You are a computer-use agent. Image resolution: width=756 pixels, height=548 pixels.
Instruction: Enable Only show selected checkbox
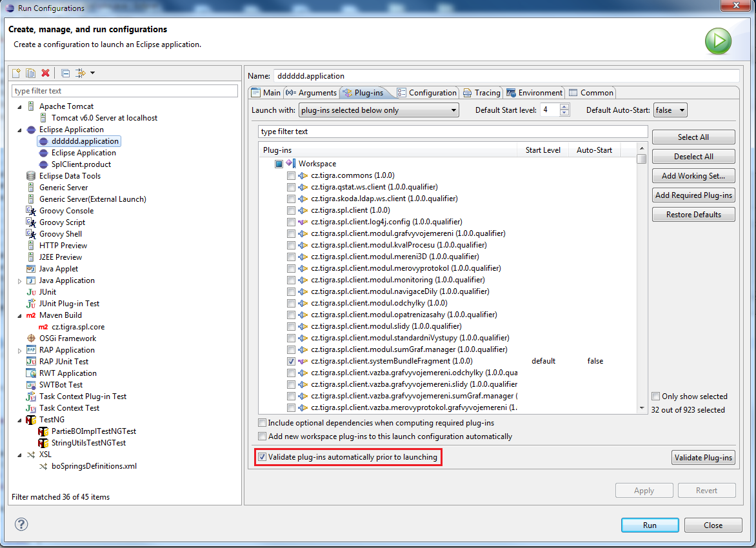click(656, 396)
